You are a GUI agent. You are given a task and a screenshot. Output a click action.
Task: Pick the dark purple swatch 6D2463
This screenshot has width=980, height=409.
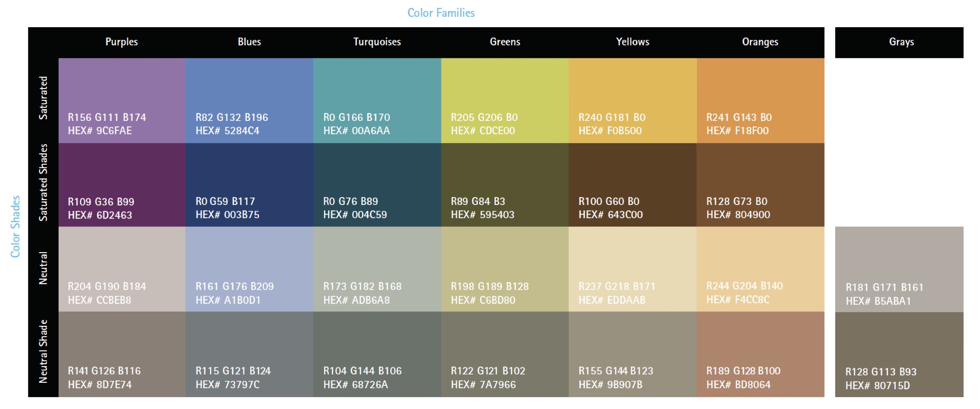coord(122,184)
